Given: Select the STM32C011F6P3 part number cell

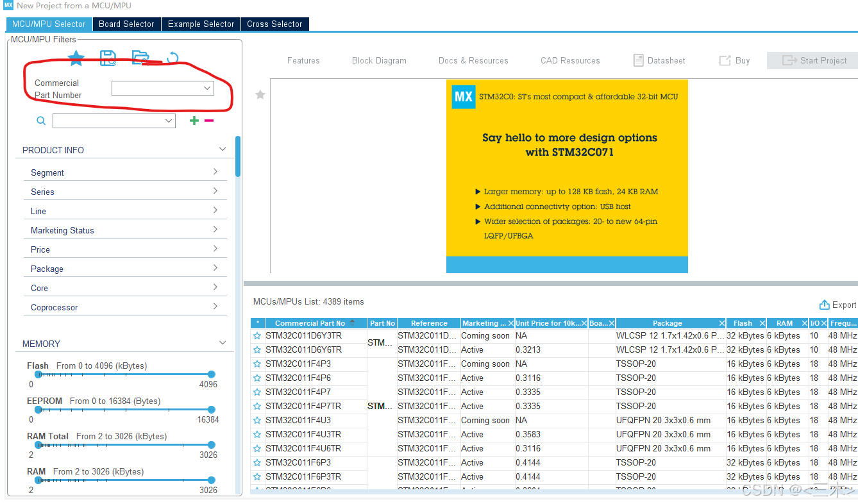Looking at the screenshot, I should point(298,462).
